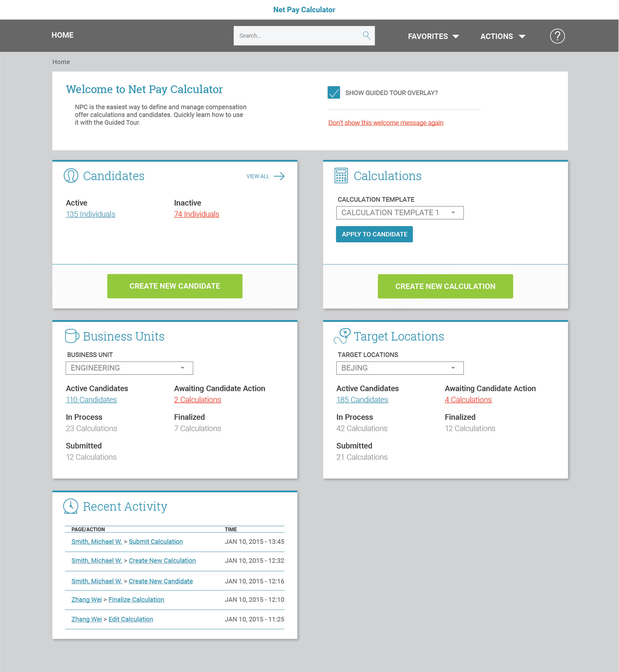Open the 74 Individuals inactive link
This screenshot has width=619, height=672.
click(x=196, y=214)
